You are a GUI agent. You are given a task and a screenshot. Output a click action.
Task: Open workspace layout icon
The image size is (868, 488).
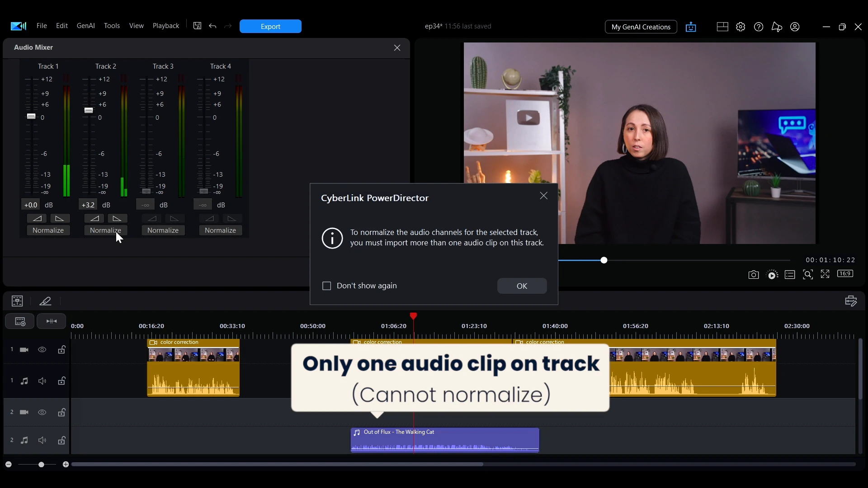click(x=722, y=27)
